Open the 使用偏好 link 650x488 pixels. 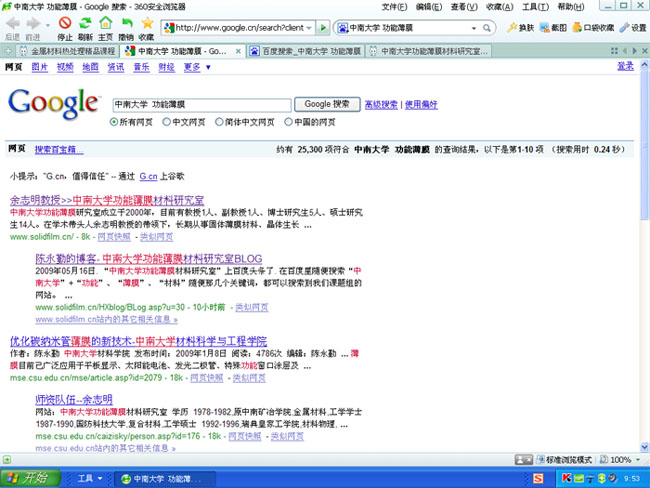tap(421, 105)
